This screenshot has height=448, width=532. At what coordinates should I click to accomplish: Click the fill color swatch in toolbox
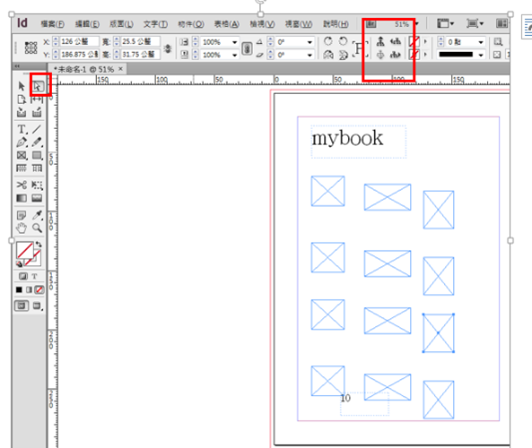(x=25, y=250)
